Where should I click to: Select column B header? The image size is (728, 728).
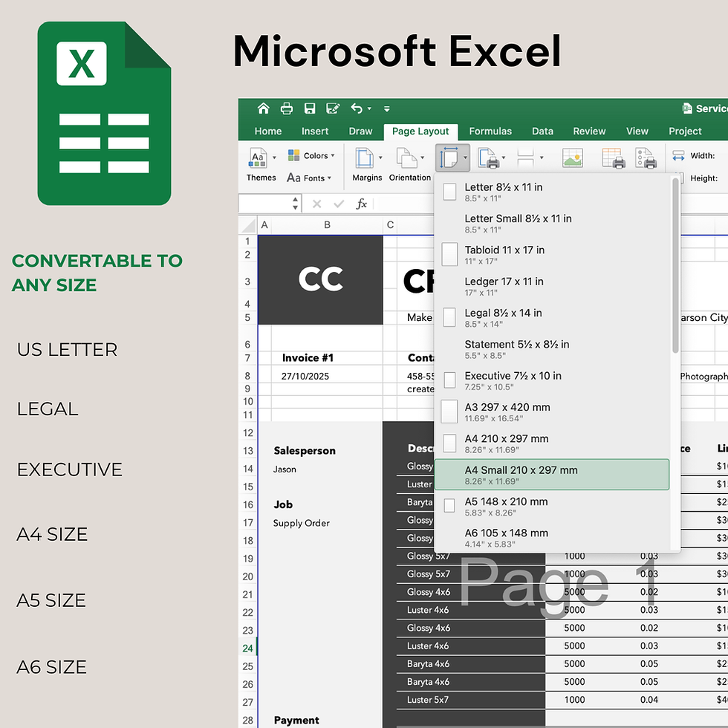pos(328,225)
